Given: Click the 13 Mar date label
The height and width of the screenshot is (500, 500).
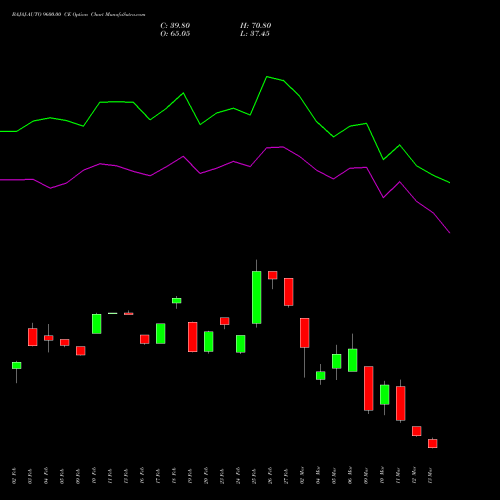Looking at the screenshot, I should pyautogui.click(x=430, y=476).
